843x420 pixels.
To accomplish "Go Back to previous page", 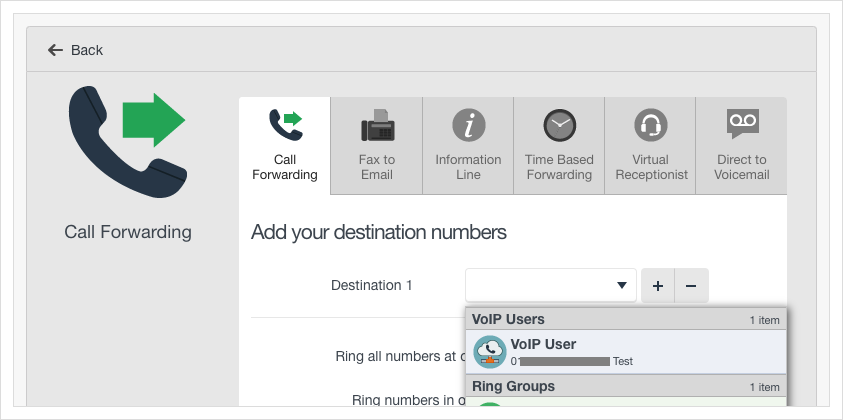I will tap(75, 50).
